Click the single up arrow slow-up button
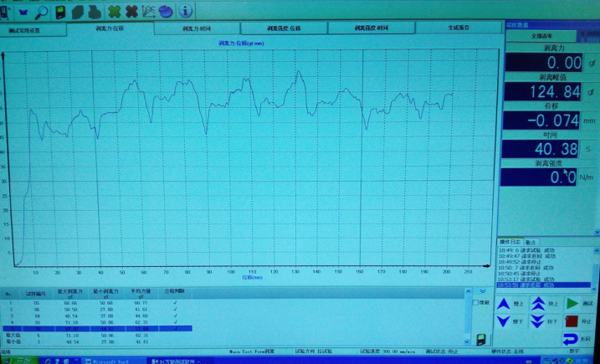 coord(504,304)
